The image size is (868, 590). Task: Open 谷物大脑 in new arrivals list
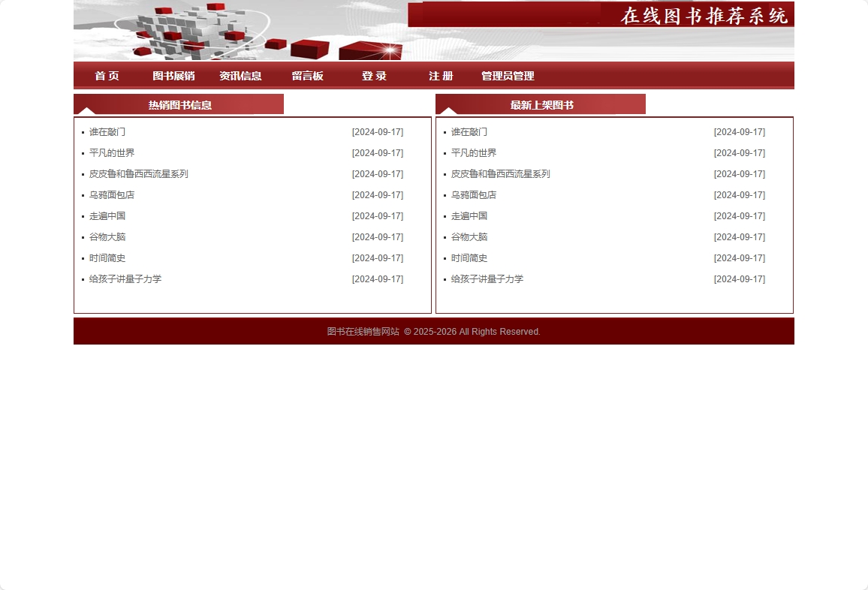point(469,236)
